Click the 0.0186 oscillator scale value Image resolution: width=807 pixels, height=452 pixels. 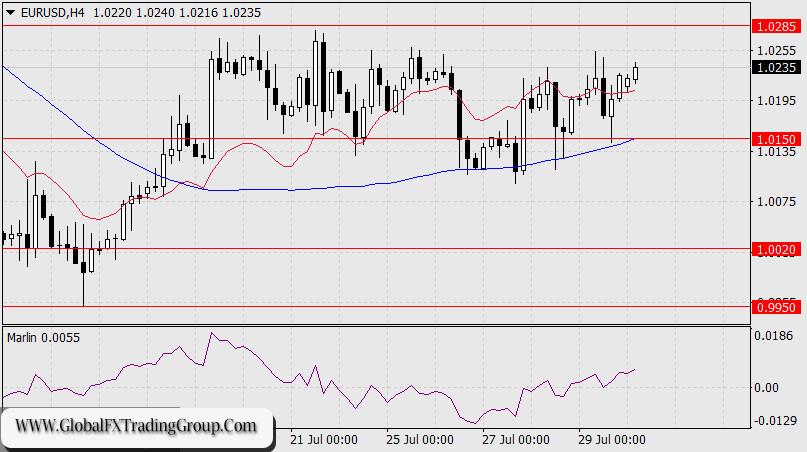click(x=774, y=336)
